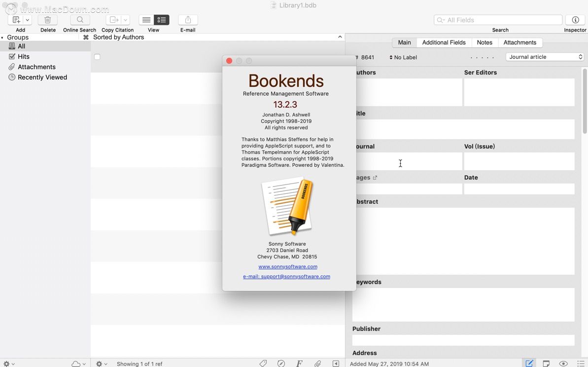
Task: Switch to plain list view
Action: pyautogui.click(x=146, y=20)
